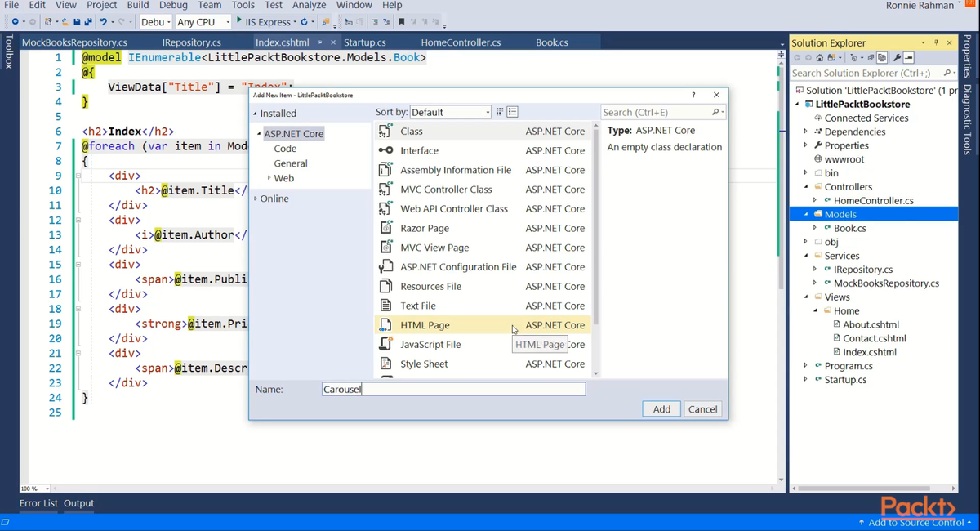
Task: Pick the Assembly Information File icon
Action: tap(385, 170)
